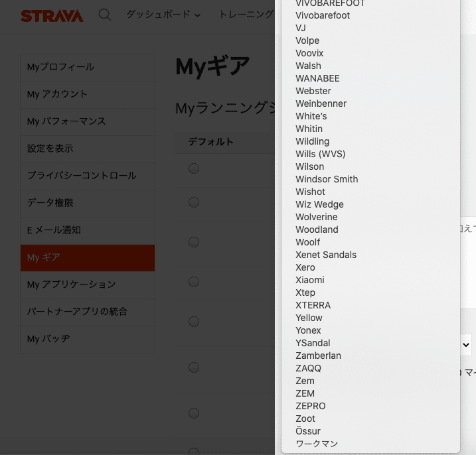Choose Wiz Wedge brand
The image size is (476, 455).
tap(370, 204)
